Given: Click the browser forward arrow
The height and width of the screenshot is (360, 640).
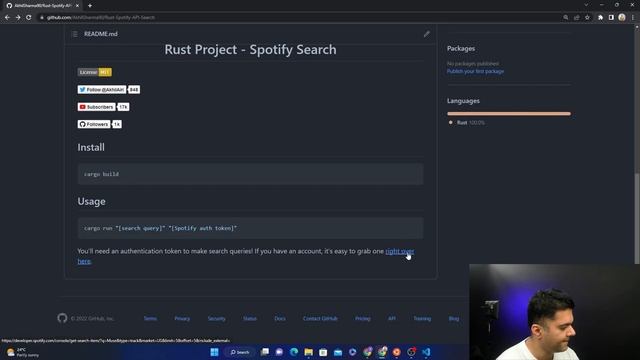Looking at the screenshot, I should tap(18, 17).
